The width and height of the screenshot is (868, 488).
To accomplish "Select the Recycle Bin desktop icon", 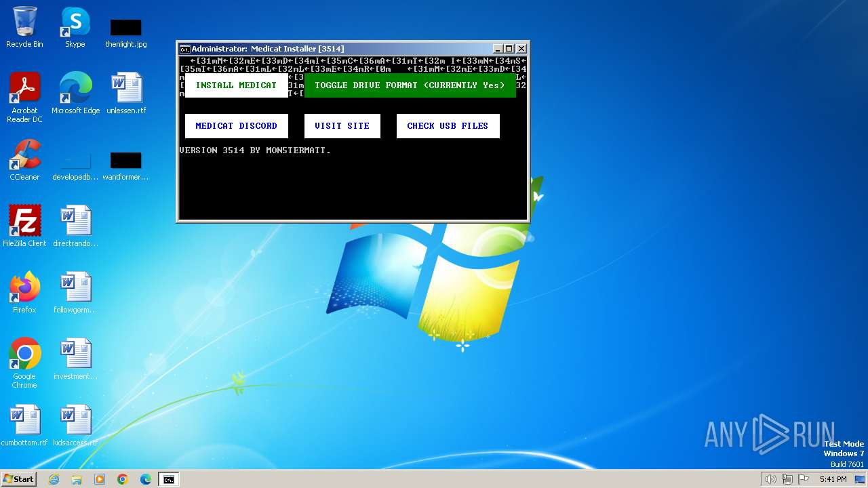I will tap(24, 27).
